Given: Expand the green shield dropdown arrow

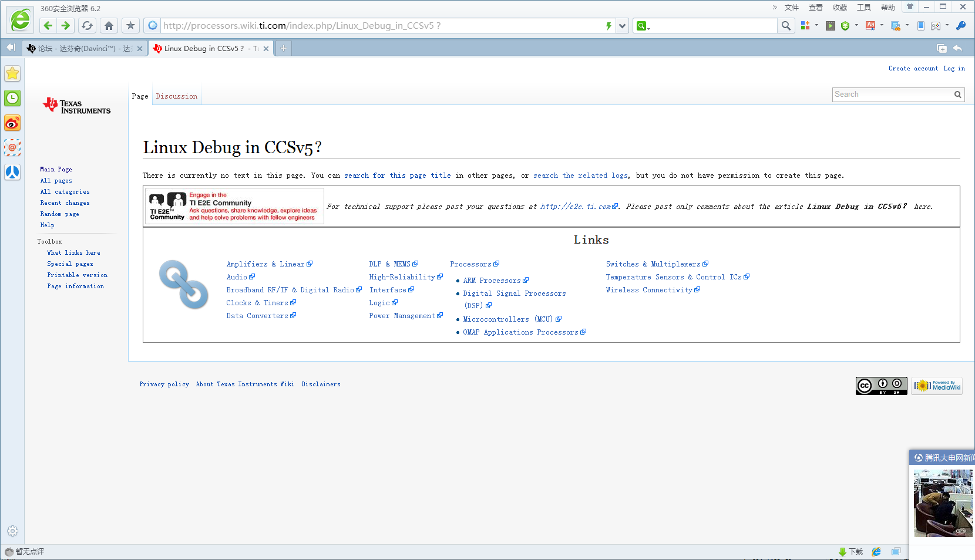Looking at the screenshot, I should pyautogui.click(x=856, y=25).
